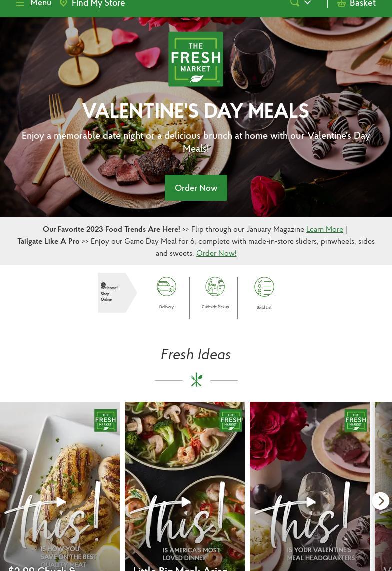Open the Valentine's Meal Headquarters card
Screen dimensions: 392x571
tap(310, 486)
